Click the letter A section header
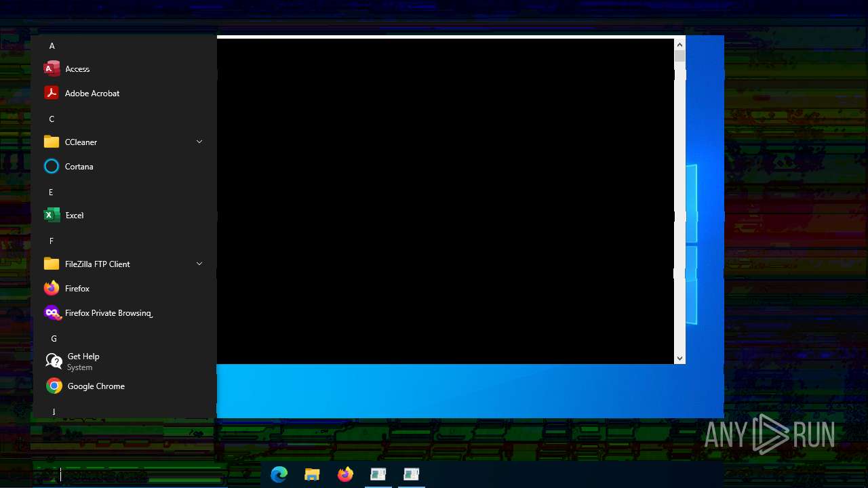The height and width of the screenshot is (488, 868). pyautogui.click(x=52, y=46)
